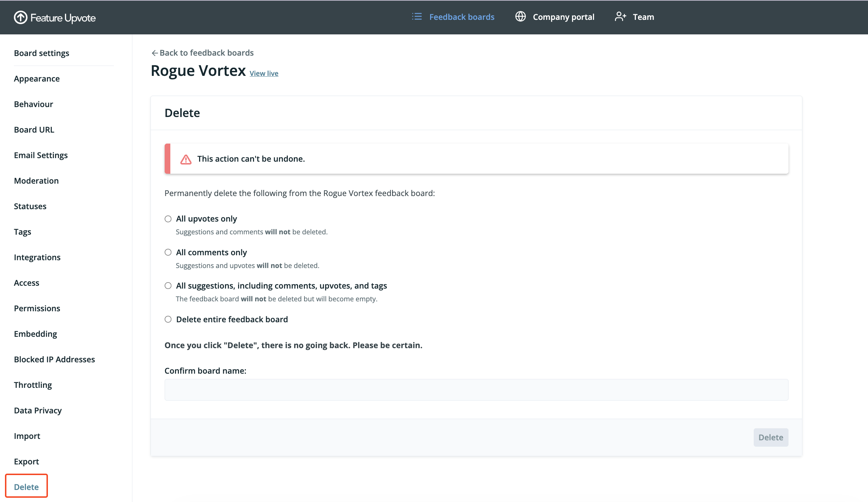Click the Feature Upvote logo icon
The width and height of the screenshot is (868, 502).
(x=20, y=17)
